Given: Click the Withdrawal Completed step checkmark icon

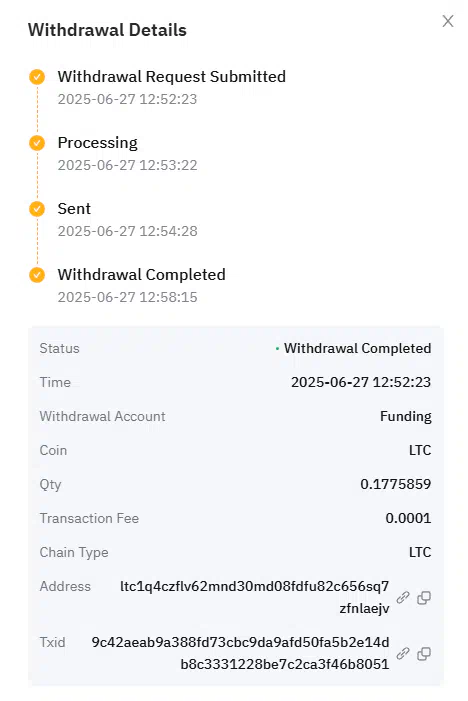Looking at the screenshot, I should (37, 275).
